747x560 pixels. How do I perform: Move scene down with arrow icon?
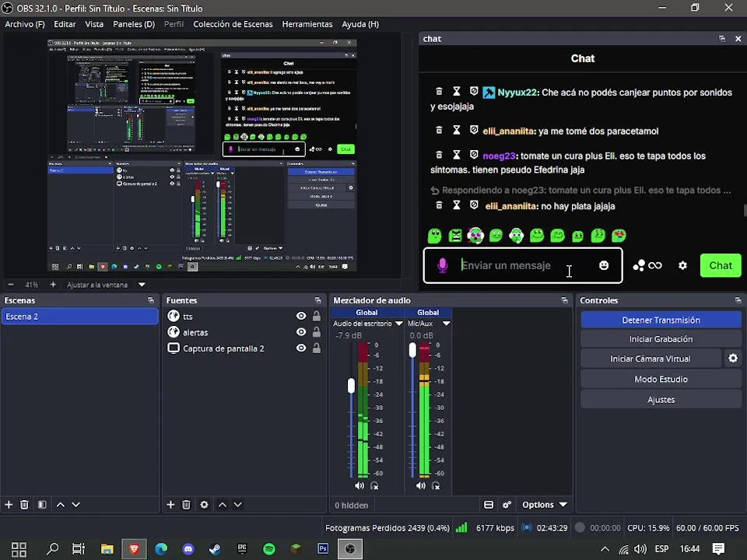coord(75,504)
